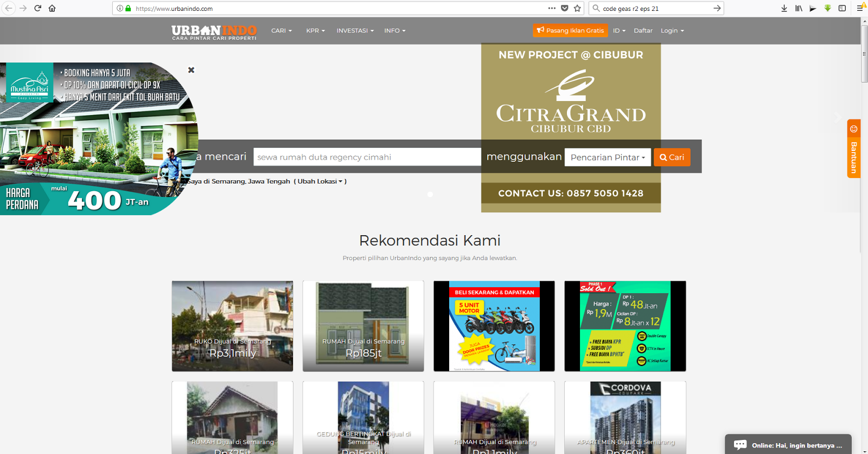Open the Sold Out Phase 1 promo card
The height and width of the screenshot is (454, 868).
(625, 326)
